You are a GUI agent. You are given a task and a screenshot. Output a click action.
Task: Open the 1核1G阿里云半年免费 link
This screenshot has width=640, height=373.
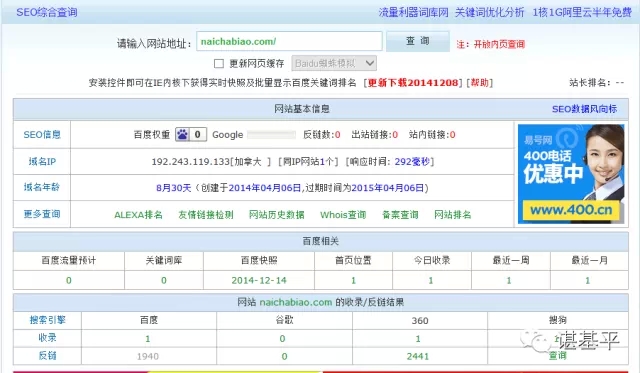coord(582,12)
